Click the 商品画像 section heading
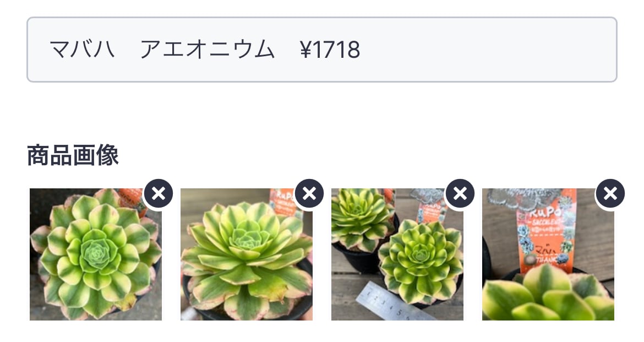 coord(73,155)
